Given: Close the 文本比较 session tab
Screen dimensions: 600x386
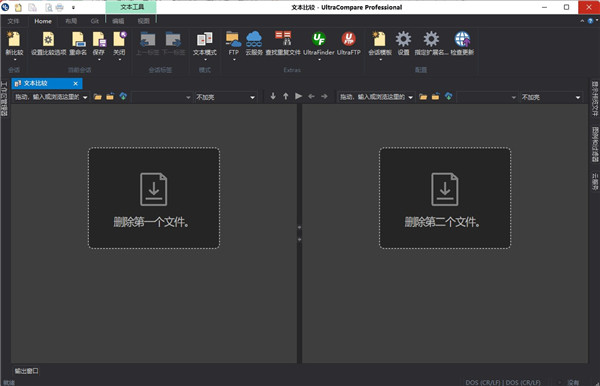Looking at the screenshot, I should [x=75, y=83].
